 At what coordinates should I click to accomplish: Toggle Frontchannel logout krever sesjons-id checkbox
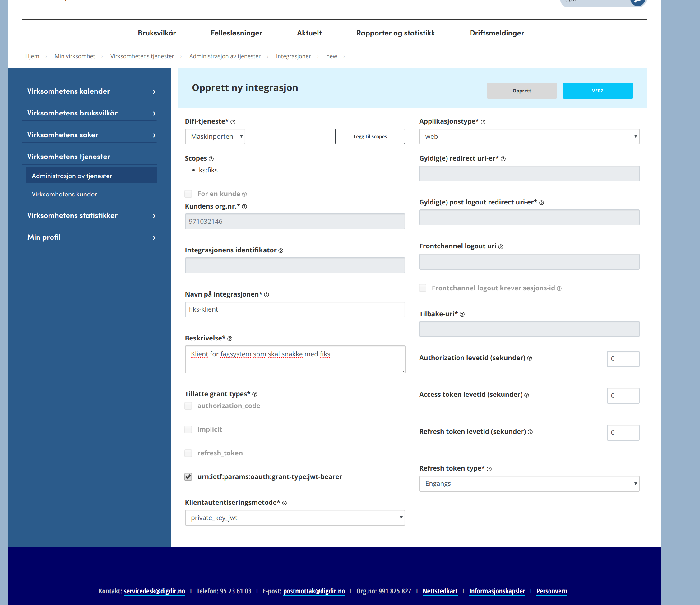point(423,288)
